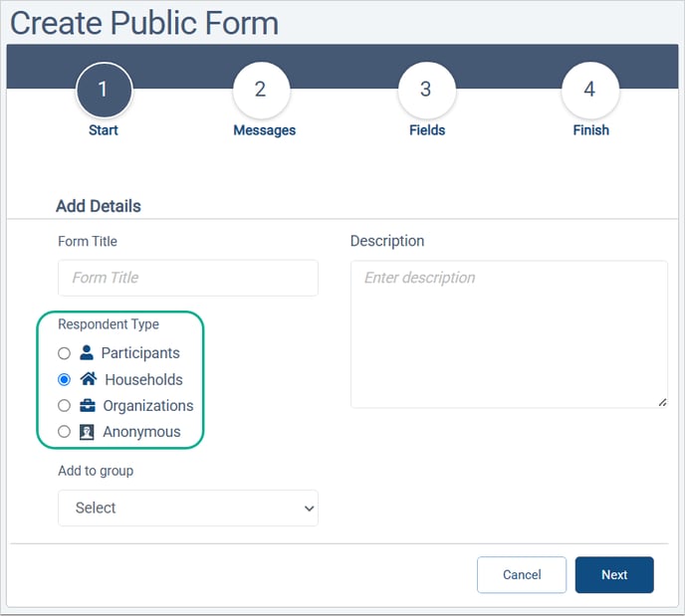The image size is (685, 616).
Task: Focus the Form Title input field
Action: [x=188, y=278]
